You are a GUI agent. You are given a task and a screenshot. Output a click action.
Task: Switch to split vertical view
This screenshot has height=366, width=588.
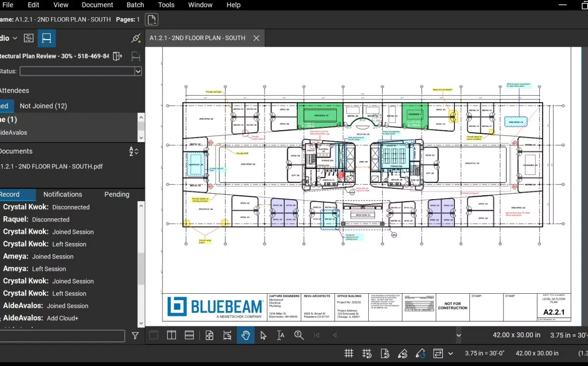tap(172, 335)
